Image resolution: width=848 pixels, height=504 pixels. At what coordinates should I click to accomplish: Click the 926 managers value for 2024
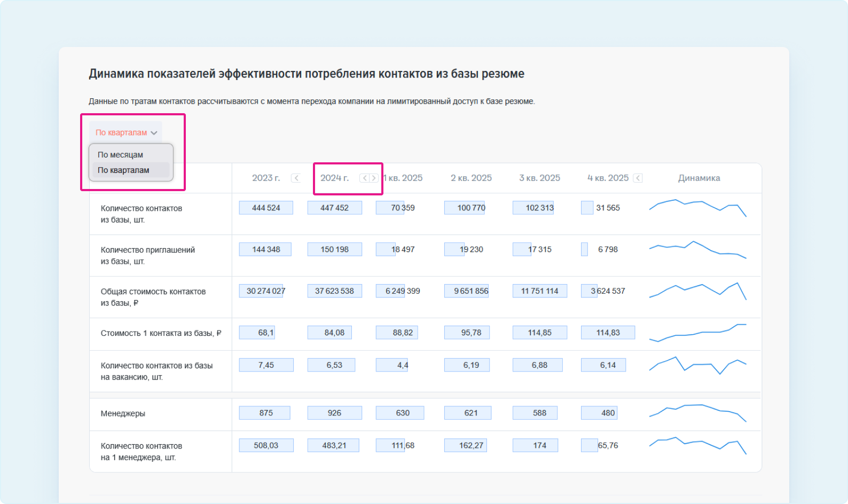[334, 413]
